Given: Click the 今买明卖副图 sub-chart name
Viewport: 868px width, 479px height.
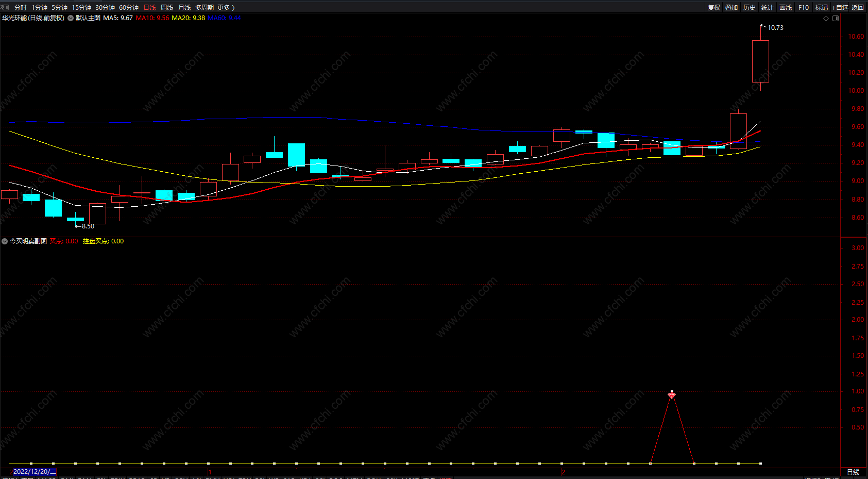Looking at the screenshot, I should pyautogui.click(x=28, y=241).
